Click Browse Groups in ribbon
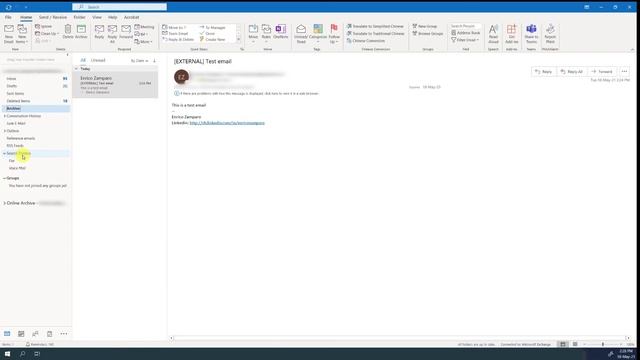 click(x=427, y=33)
